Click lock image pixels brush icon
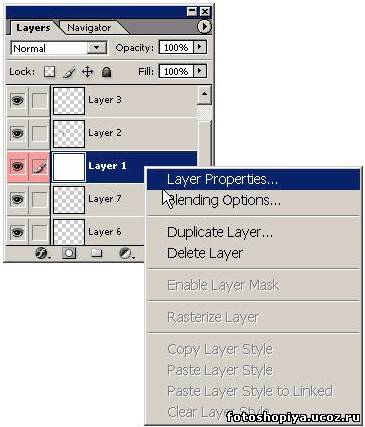Viewport: 365px width, 427px height. [x=69, y=72]
